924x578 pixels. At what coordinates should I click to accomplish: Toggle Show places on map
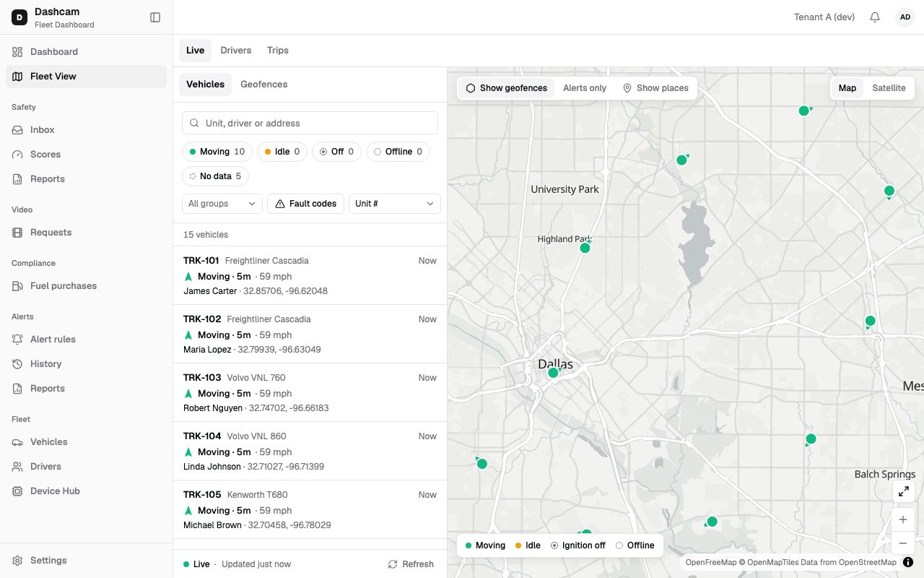tap(655, 88)
